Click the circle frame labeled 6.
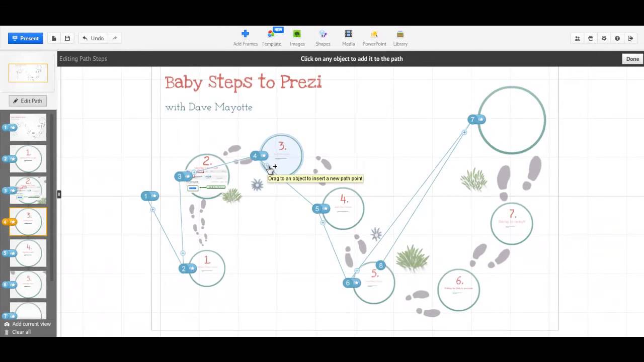 (458, 290)
